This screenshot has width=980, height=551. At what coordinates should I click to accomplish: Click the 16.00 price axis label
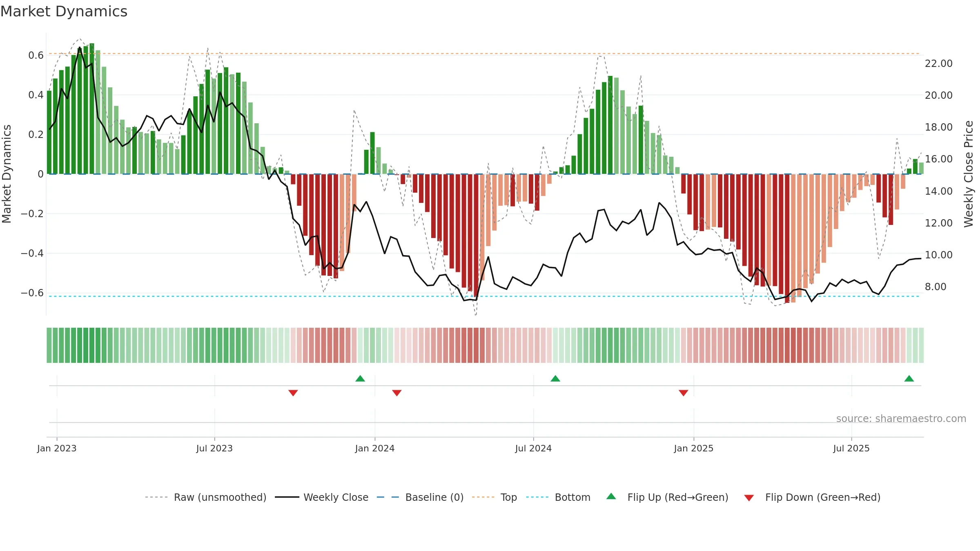click(x=939, y=159)
